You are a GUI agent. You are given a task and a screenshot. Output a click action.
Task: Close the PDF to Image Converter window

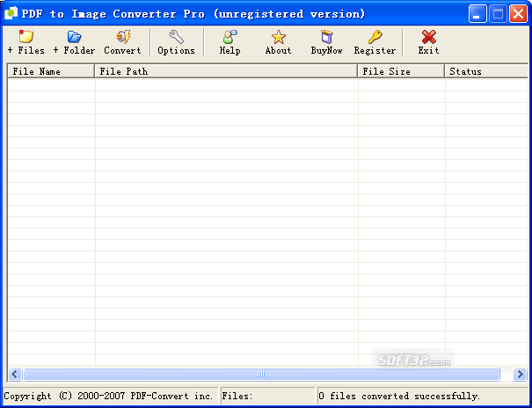pyautogui.click(x=519, y=14)
